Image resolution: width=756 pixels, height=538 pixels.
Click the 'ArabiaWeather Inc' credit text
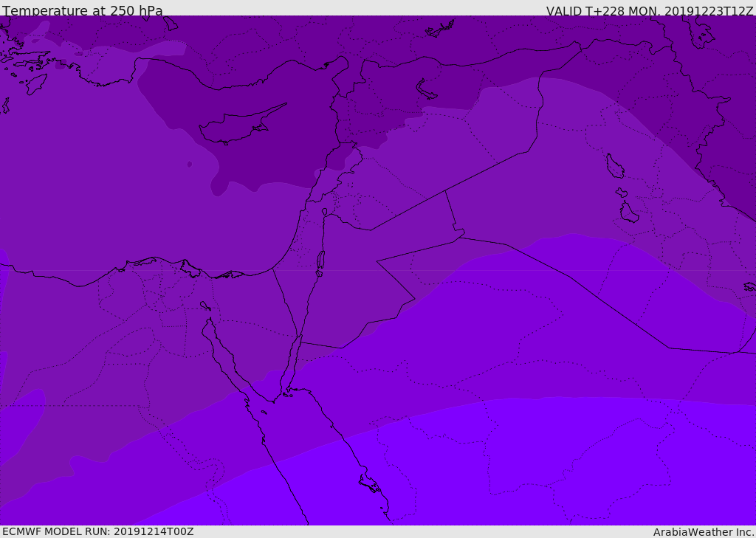tap(704, 532)
